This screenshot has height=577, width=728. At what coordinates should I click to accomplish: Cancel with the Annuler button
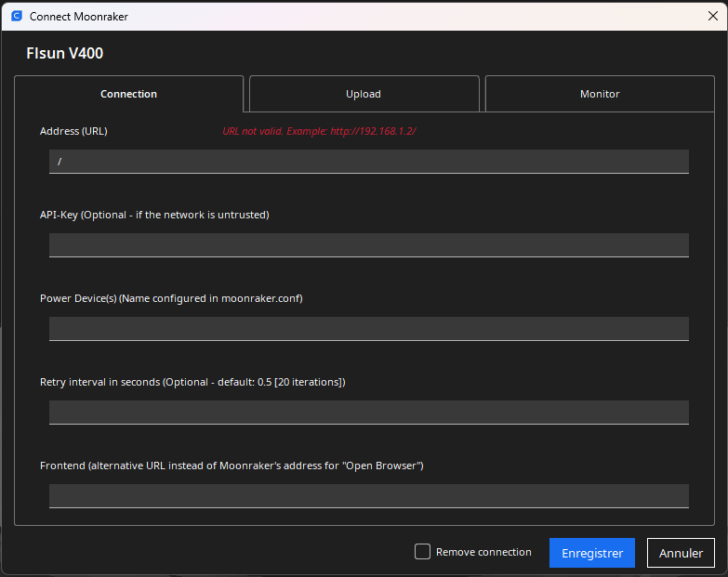(681, 553)
